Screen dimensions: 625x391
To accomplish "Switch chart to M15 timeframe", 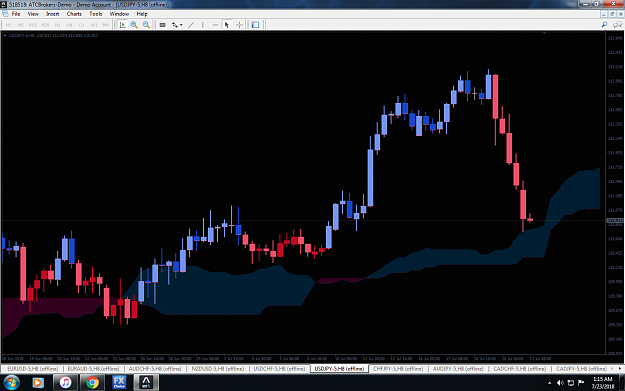I will click(33, 25).
